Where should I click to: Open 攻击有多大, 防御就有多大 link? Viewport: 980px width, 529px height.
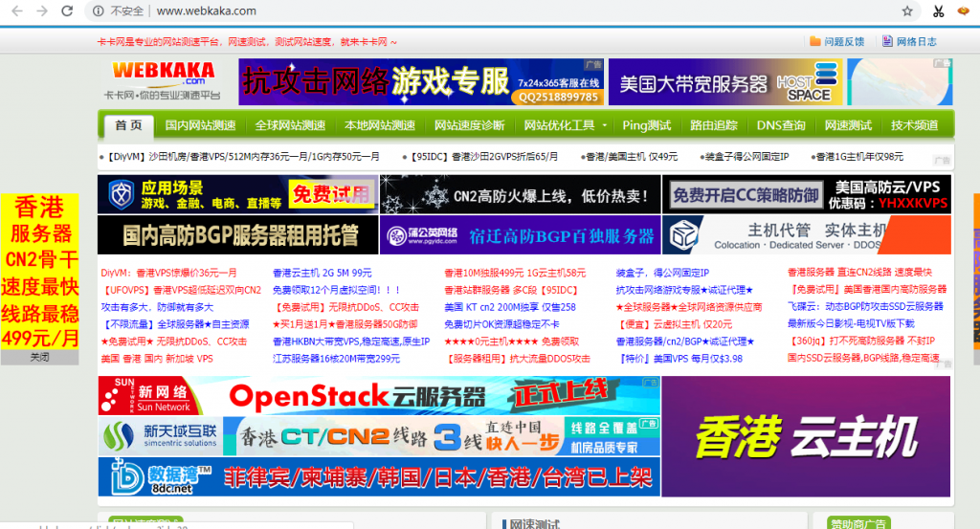point(157,307)
